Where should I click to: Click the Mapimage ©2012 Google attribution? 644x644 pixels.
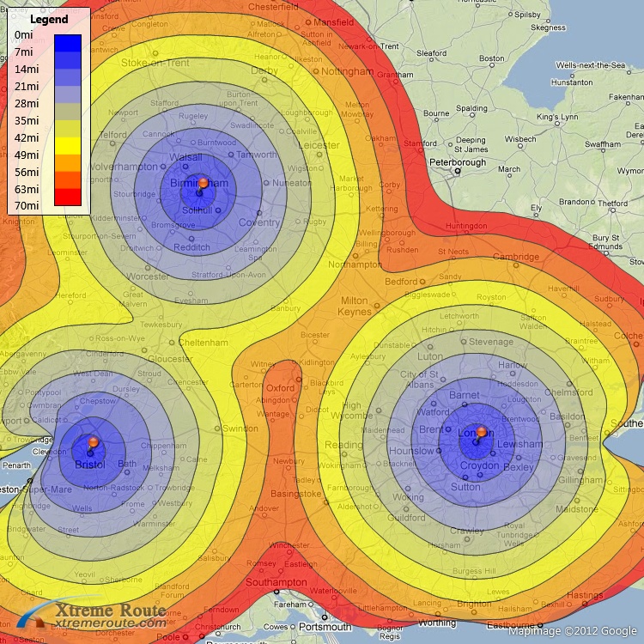point(573,631)
